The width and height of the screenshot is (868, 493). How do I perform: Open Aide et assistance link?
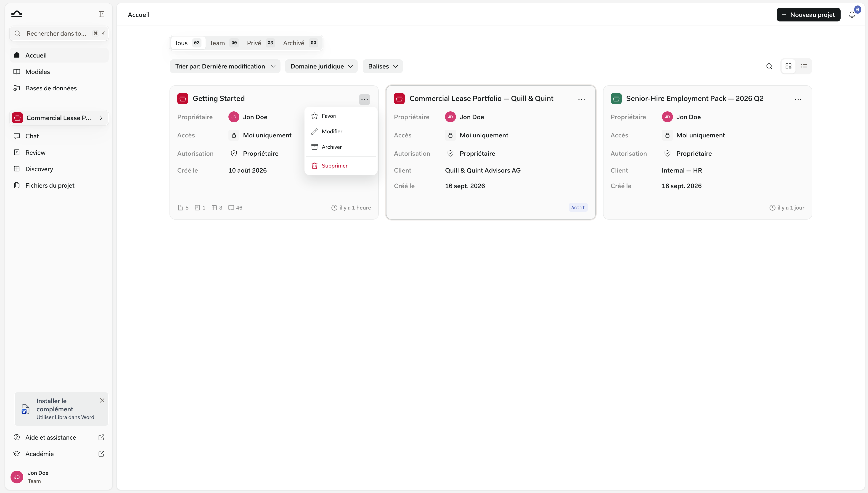tap(59, 438)
